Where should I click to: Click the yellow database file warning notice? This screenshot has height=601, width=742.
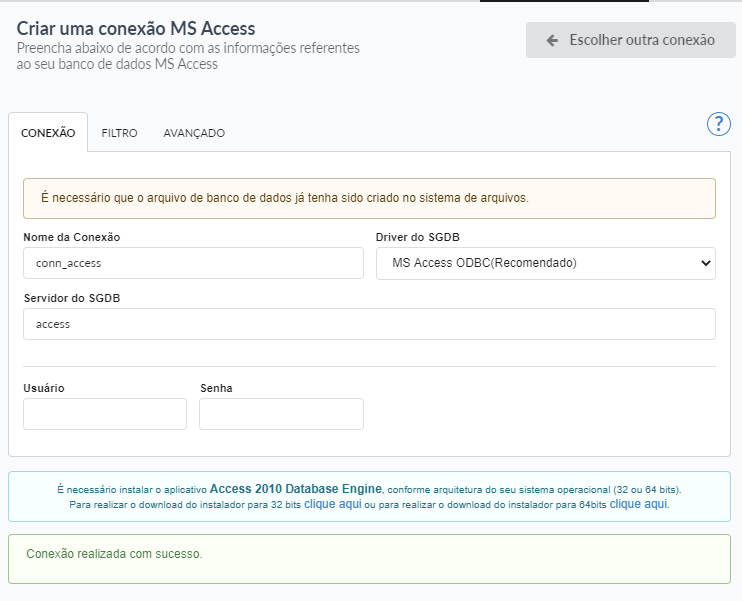pos(369,198)
